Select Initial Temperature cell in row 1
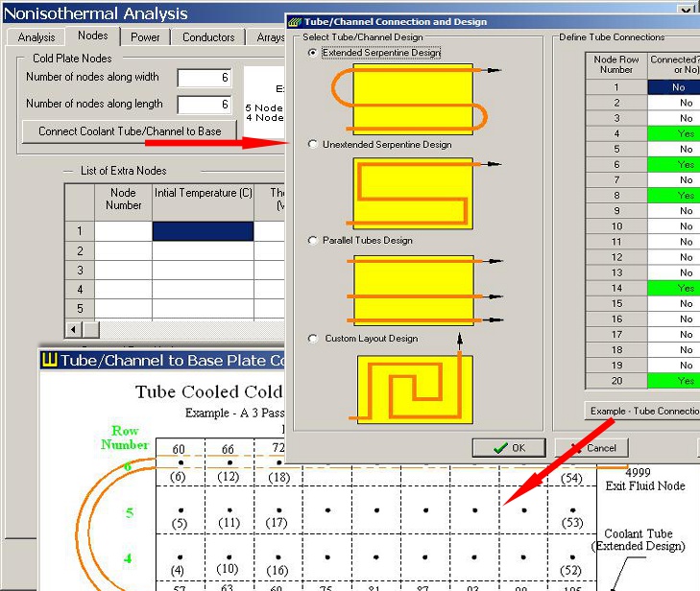The image size is (700, 591). [x=204, y=231]
